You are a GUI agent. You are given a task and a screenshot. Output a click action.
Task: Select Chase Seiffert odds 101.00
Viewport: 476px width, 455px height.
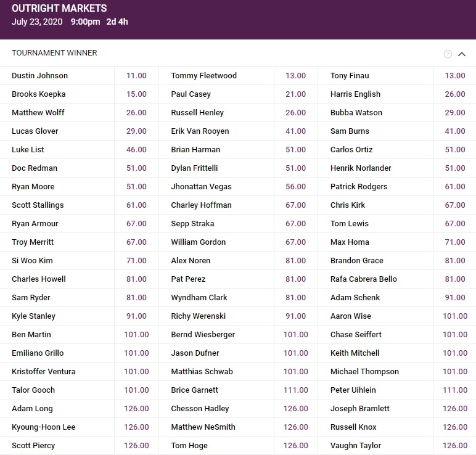pyautogui.click(x=455, y=335)
